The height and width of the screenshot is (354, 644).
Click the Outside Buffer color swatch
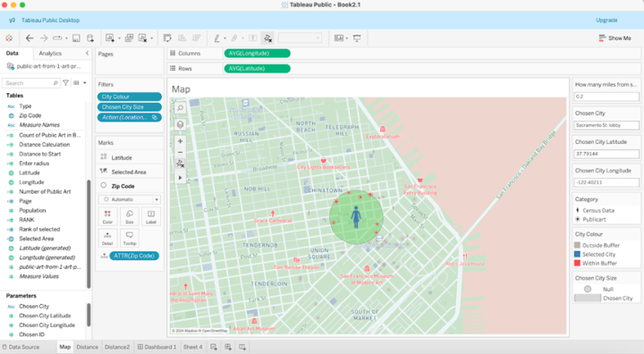point(577,245)
